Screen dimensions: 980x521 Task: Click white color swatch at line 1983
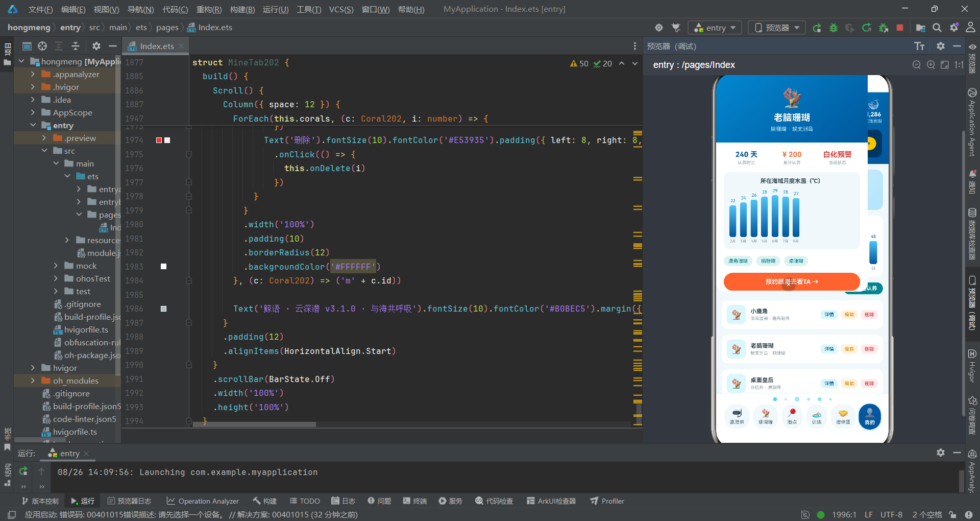pyautogui.click(x=163, y=267)
